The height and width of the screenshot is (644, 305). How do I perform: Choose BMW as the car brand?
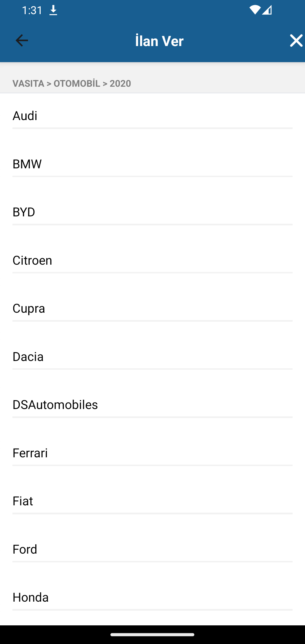[152, 164]
